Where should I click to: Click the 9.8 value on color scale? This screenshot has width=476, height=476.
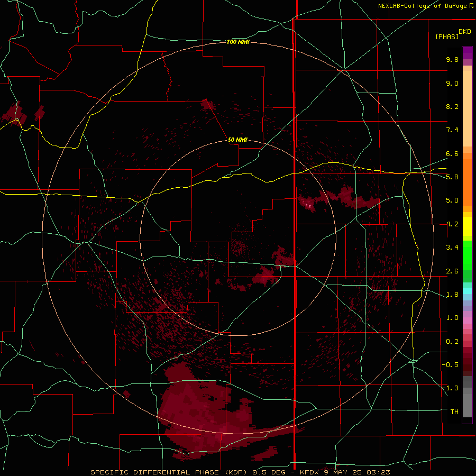(x=452, y=59)
